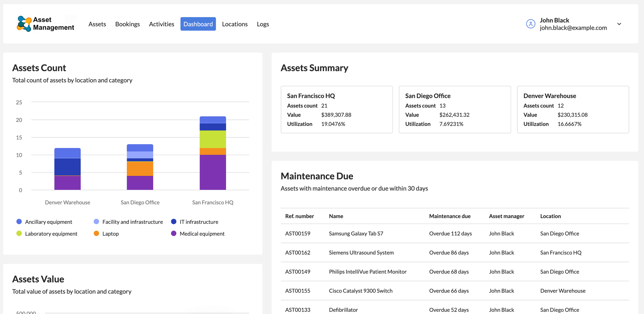Screen dimensions: 644x314
Task: Toggle Laptop series visibility in chart legend
Action: [x=110, y=233]
